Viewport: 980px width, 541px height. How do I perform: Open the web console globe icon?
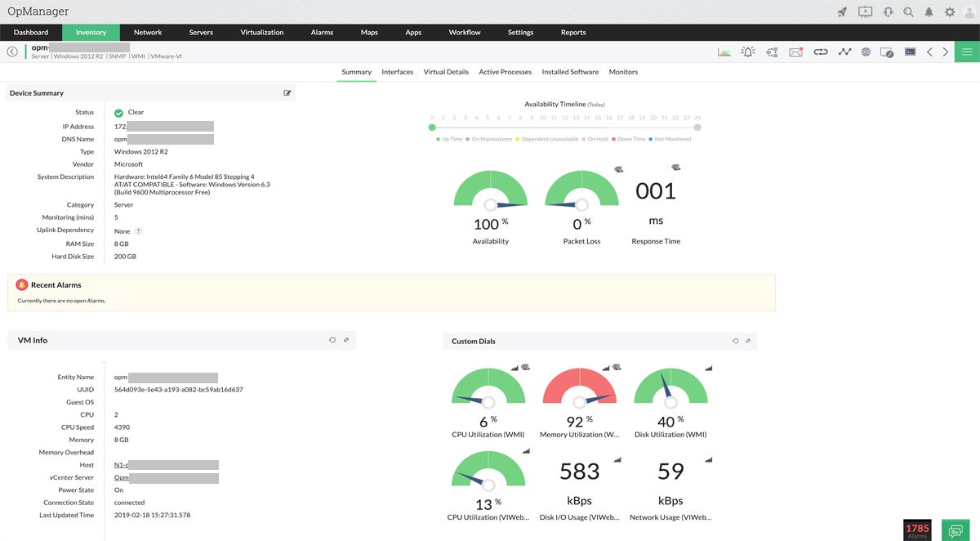click(866, 51)
